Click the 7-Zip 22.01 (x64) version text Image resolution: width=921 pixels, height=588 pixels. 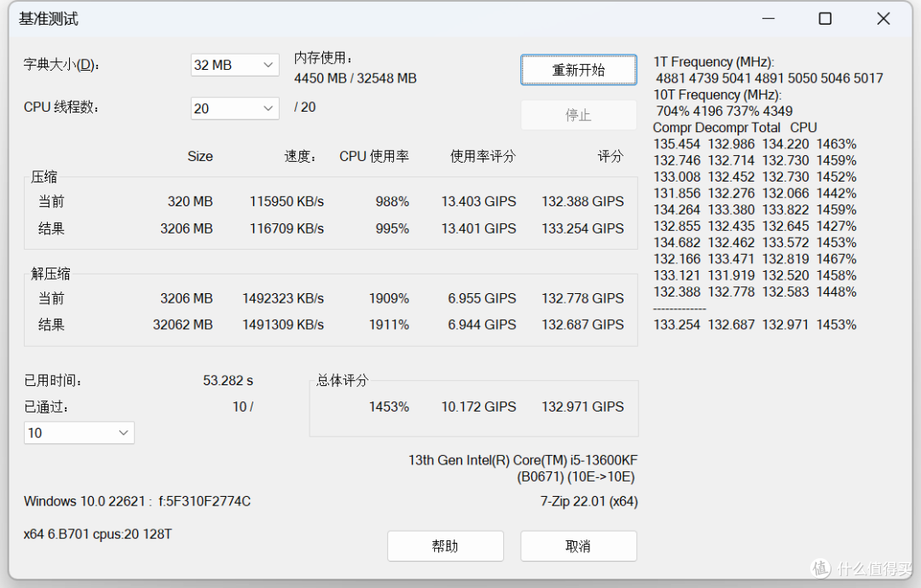(x=589, y=502)
